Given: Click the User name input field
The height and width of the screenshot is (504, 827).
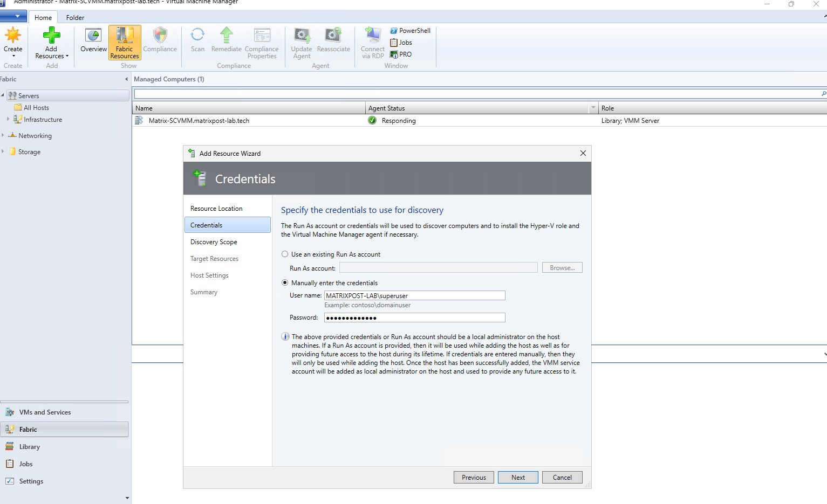Looking at the screenshot, I should (x=414, y=295).
